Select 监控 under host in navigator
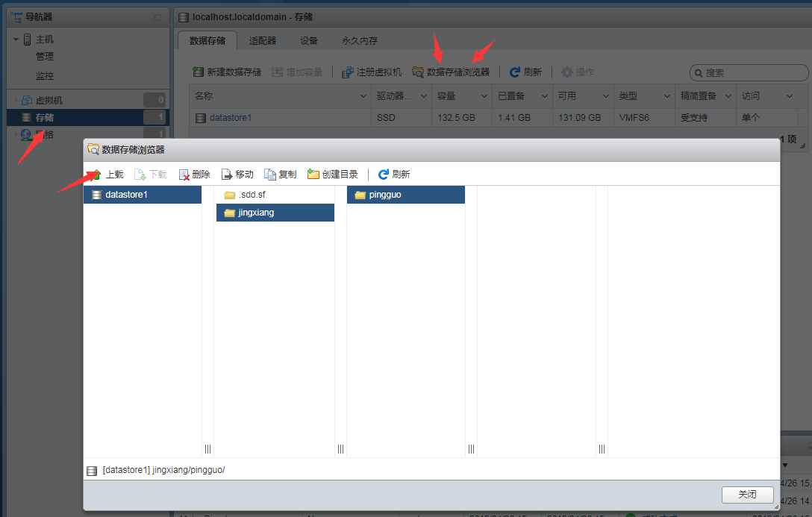The image size is (812, 517). click(45, 76)
